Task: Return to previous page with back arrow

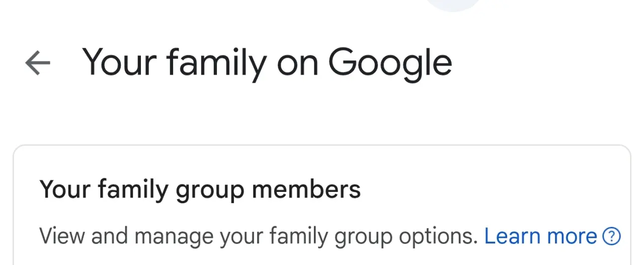Action: click(x=38, y=63)
